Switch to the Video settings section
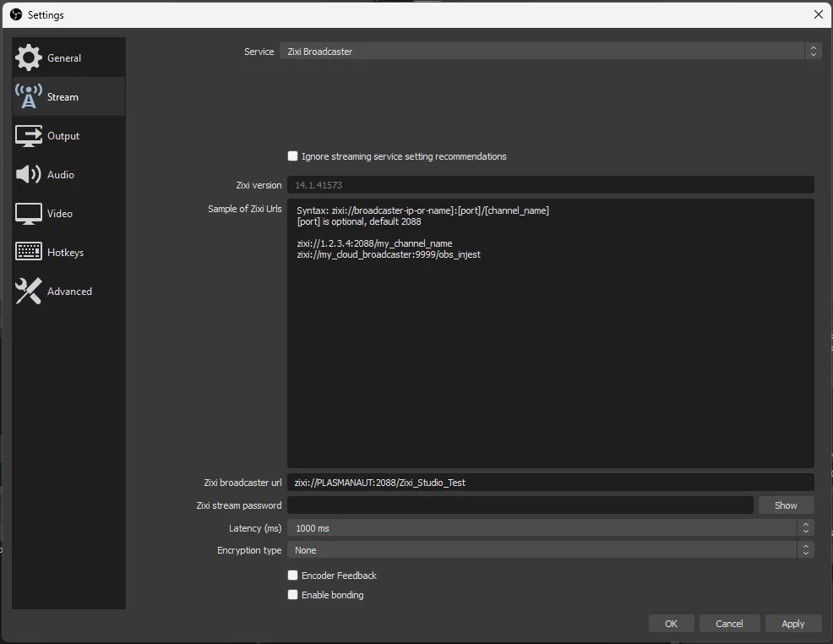Image resolution: width=833 pixels, height=644 pixels. pos(68,213)
